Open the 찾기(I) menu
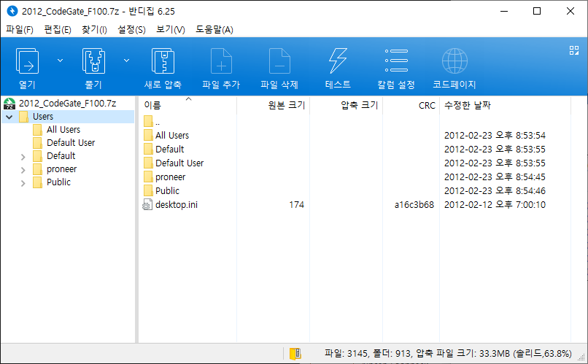The image size is (588, 364). 94,30
